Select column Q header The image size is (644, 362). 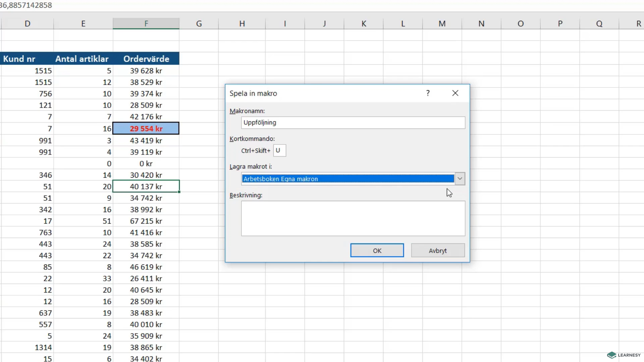(x=599, y=23)
